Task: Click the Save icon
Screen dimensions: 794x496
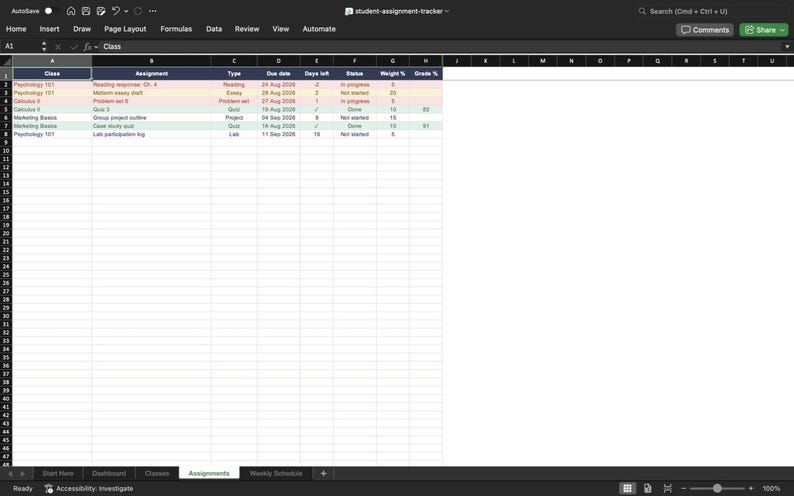Action: point(86,11)
